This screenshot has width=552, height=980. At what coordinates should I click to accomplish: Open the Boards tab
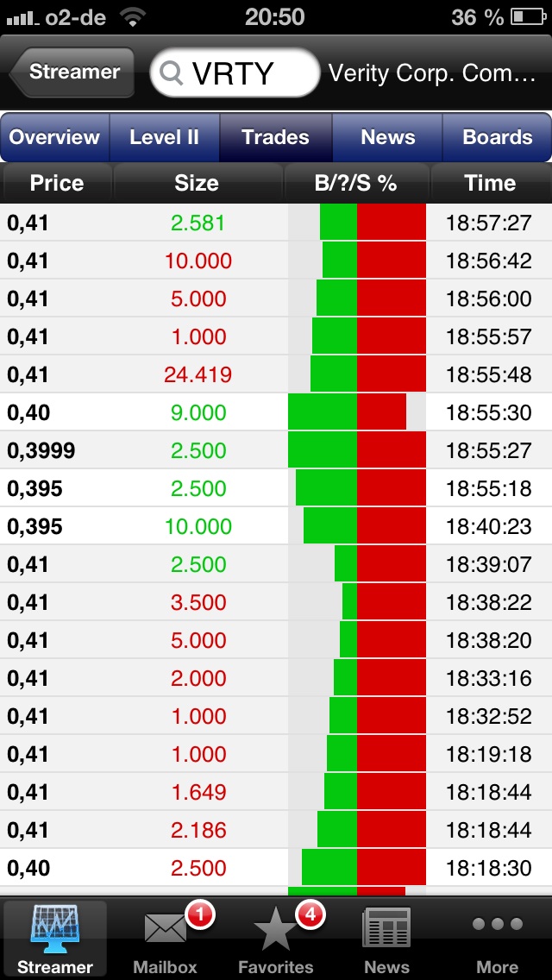(497, 137)
